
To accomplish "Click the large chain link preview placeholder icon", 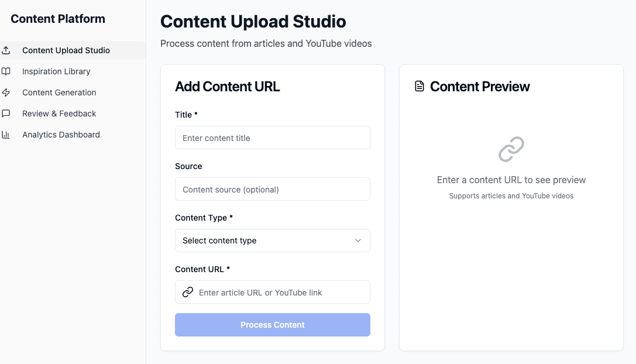I will tap(511, 149).
